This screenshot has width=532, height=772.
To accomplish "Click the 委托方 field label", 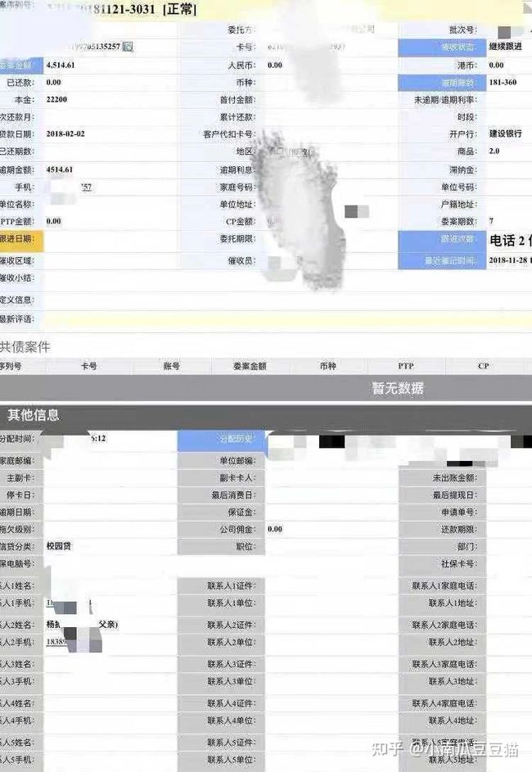I will [241, 30].
